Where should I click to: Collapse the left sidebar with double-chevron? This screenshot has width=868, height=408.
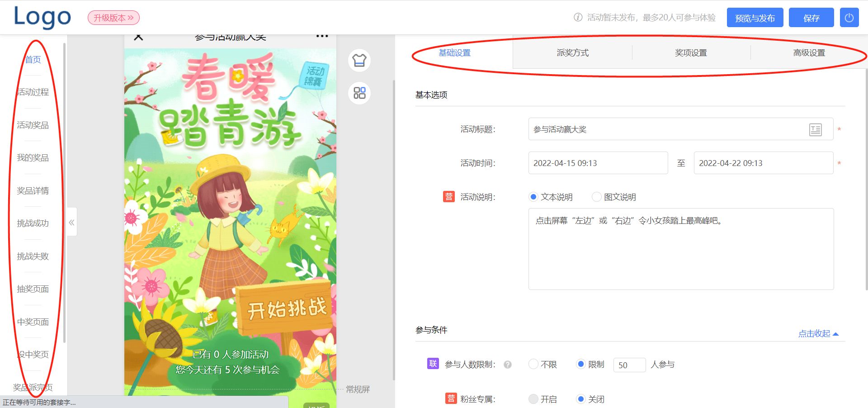click(x=71, y=222)
